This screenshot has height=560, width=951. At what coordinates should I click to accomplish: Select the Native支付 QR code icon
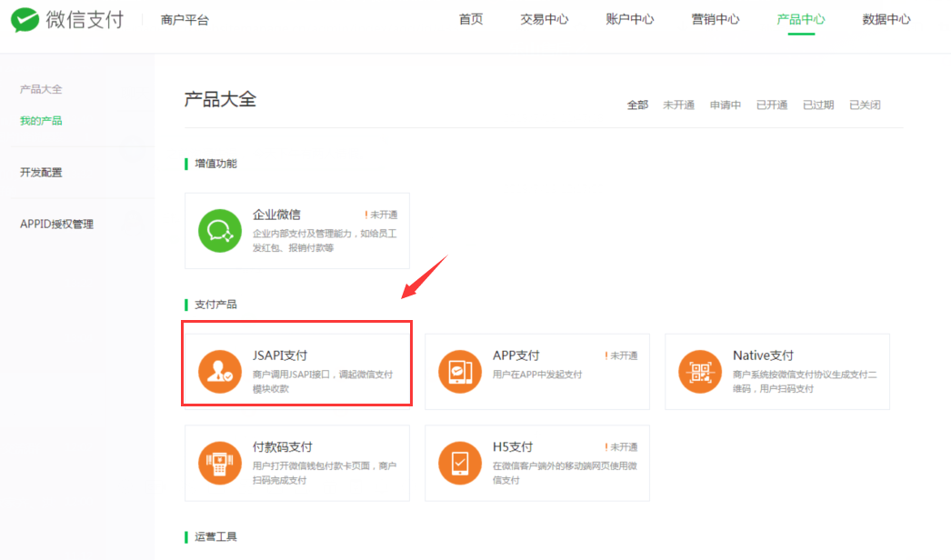pyautogui.click(x=700, y=371)
